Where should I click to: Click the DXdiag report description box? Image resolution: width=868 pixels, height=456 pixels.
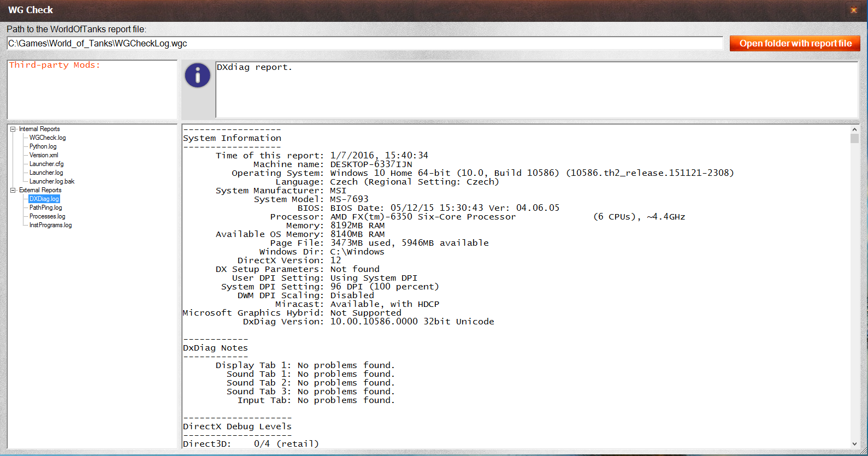pos(536,90)
